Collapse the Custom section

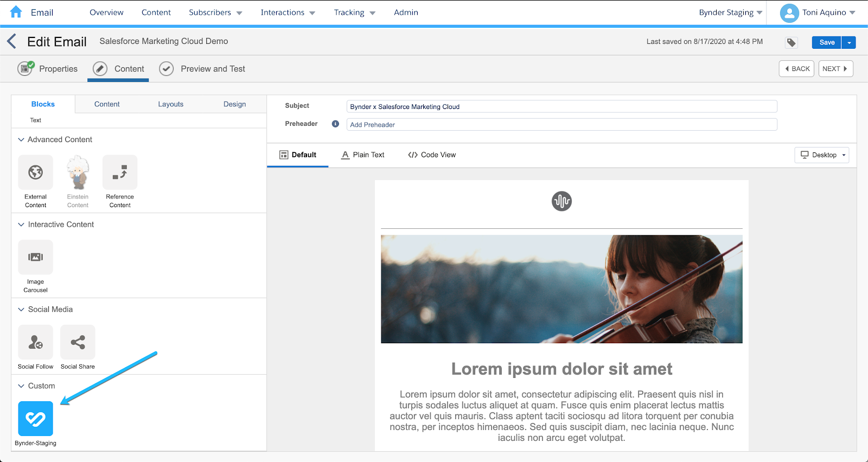(21, 386)
